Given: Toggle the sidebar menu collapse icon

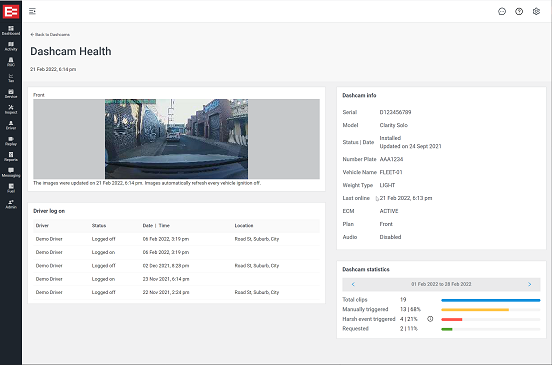Looking at the screenshot, I should [32, 11].
